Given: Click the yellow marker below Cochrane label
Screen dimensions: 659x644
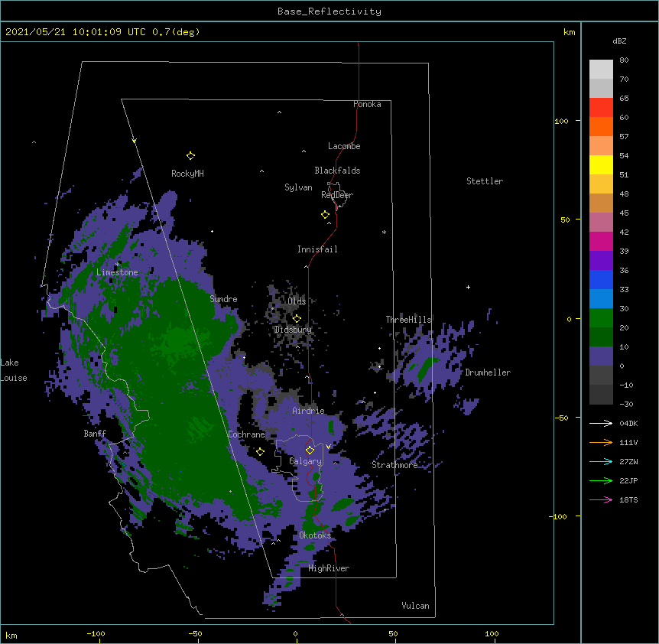Looking at the screenshot, I should point(260,452).
